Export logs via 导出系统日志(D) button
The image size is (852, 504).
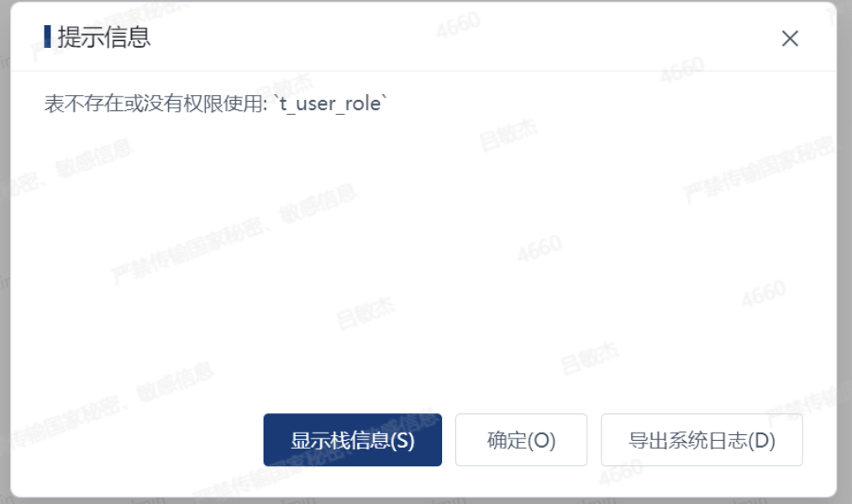tap(702, 440)
